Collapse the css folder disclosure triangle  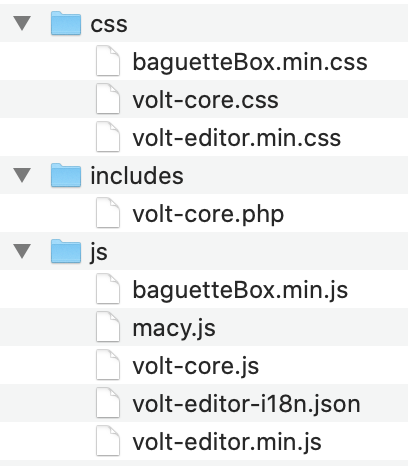pyautogui.click(x=22, y=23)
